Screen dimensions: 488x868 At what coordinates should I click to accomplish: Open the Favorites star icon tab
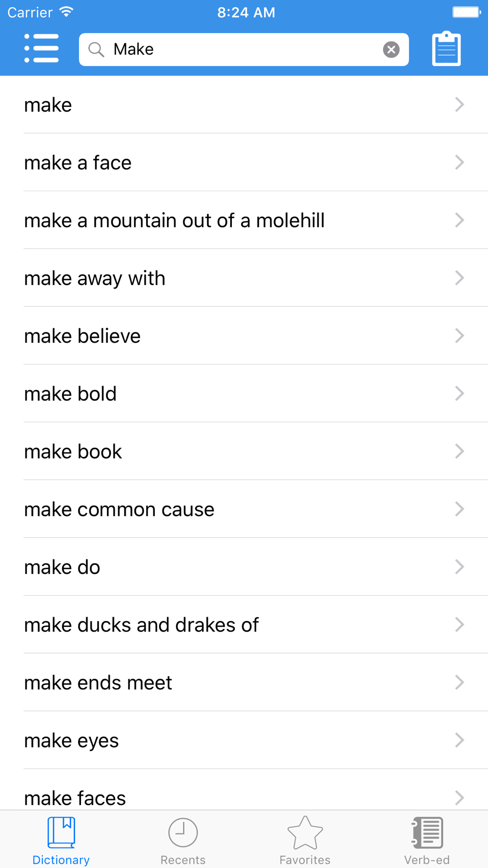pos(305,841)
